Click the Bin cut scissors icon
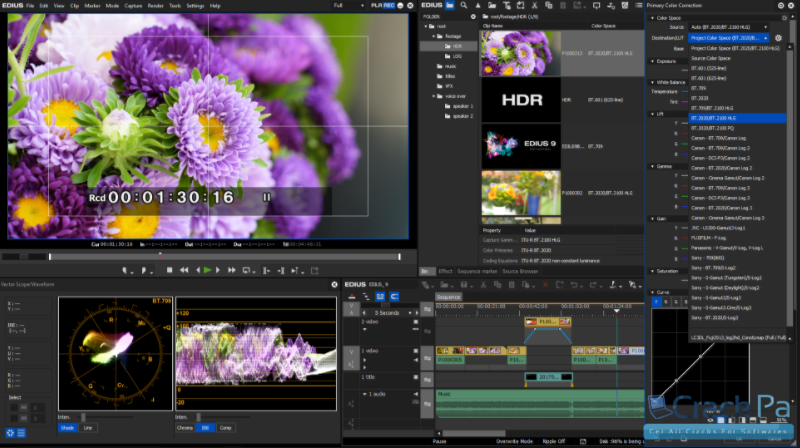The image size is (800, 448). [535, 5]
